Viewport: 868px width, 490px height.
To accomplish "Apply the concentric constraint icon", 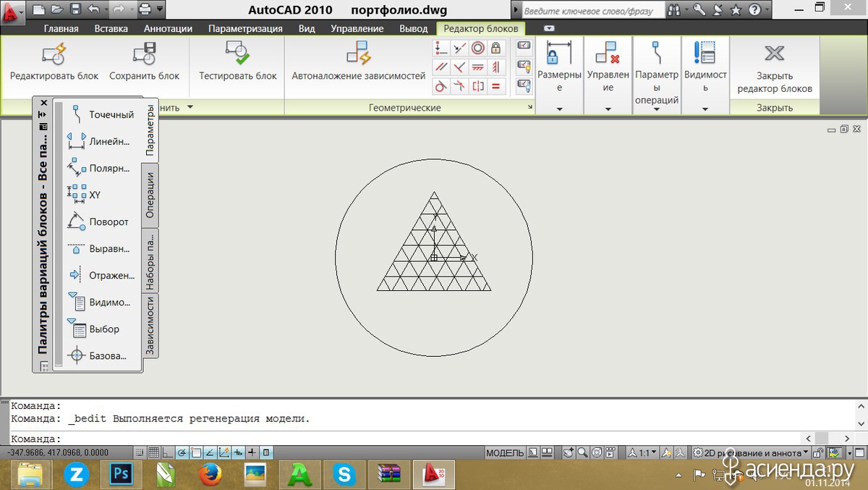I will (x=477, y=48).
